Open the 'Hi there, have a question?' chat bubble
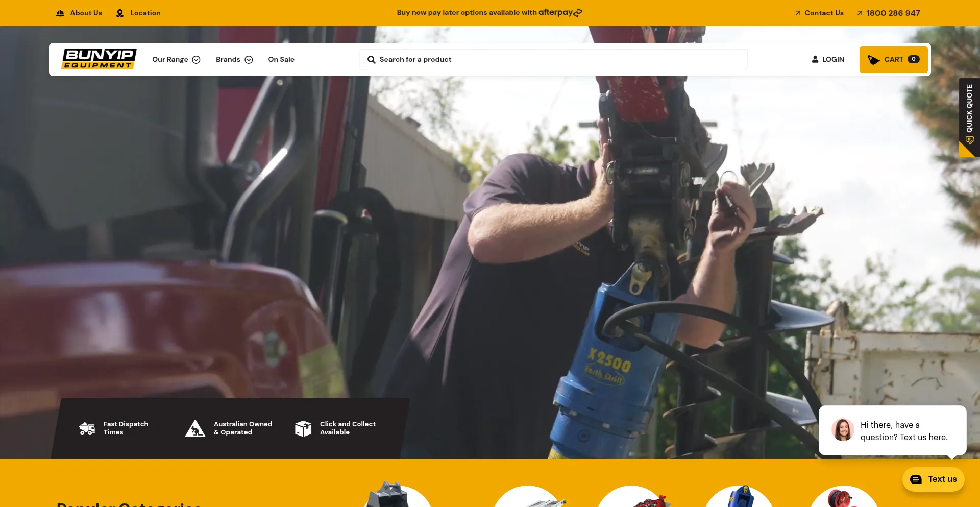Image resolution: width=980 pixels, height=507 pixels. (892, 430)
